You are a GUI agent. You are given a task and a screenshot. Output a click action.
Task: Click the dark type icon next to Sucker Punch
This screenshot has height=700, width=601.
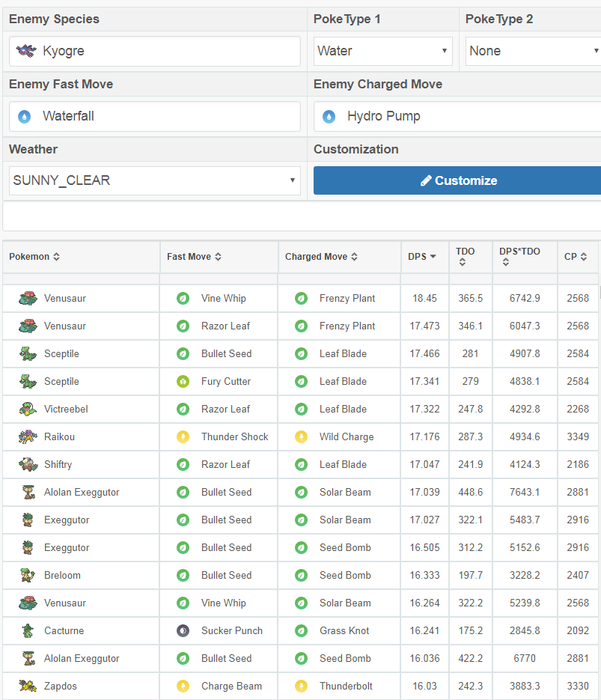tap(183, 631)
